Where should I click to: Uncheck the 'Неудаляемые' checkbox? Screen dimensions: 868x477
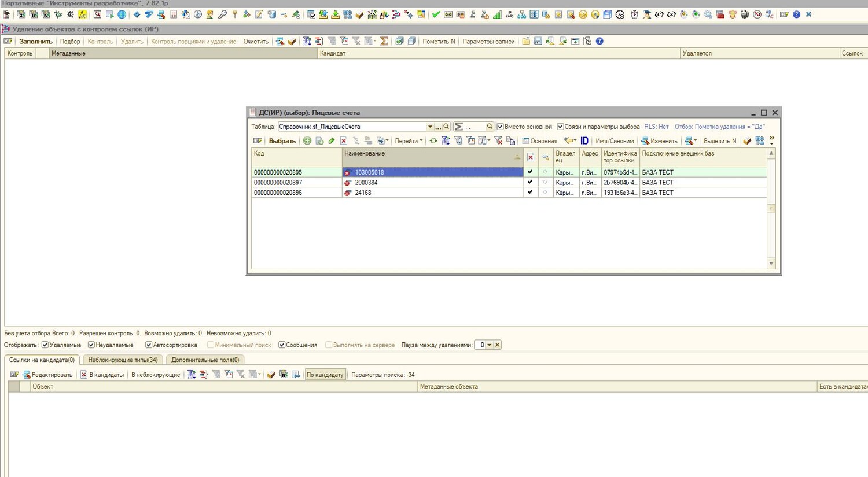(x=91, y=345)
